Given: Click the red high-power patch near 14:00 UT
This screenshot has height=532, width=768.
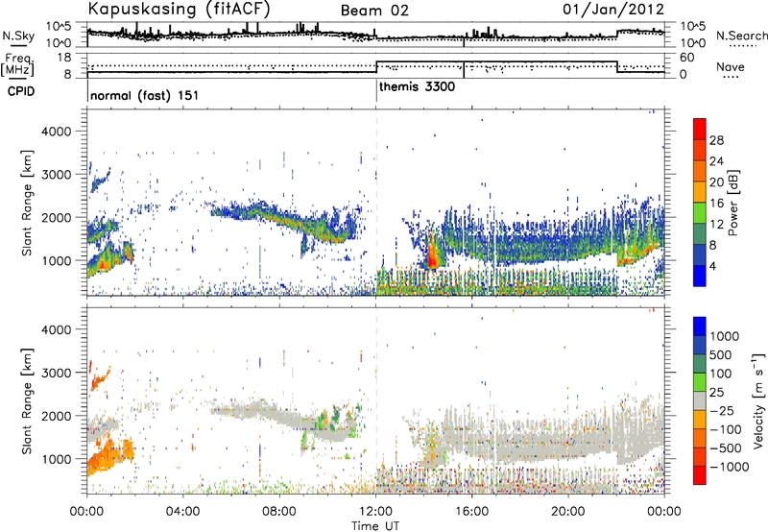Looking at the screenshot, I should point(432,254).
